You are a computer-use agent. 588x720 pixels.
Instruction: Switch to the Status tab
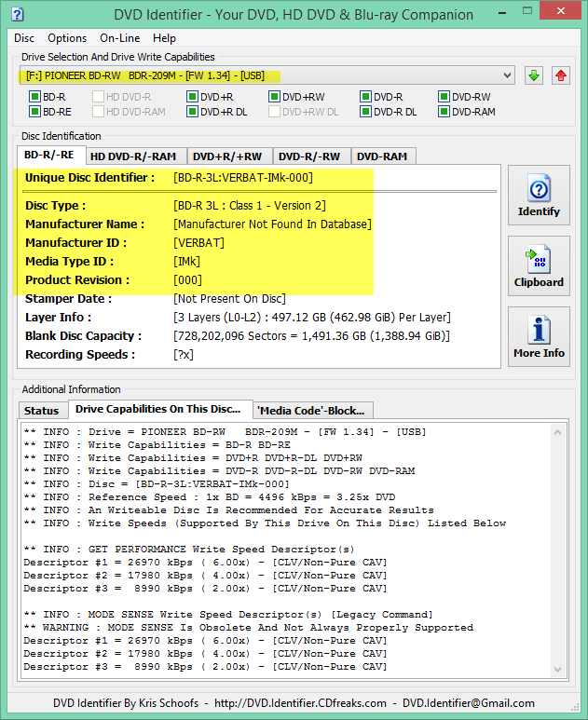41,411
